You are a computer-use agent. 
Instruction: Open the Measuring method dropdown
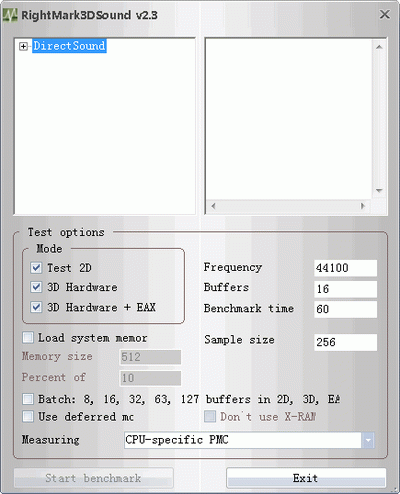point(368,440)
